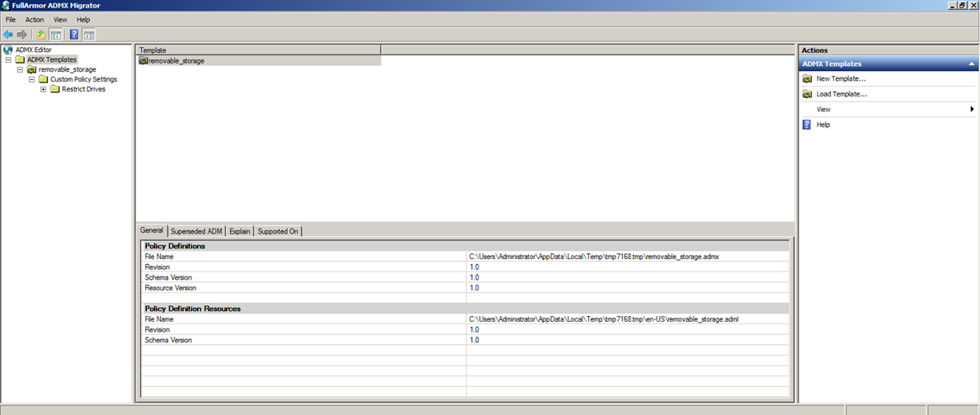Select the ADMX Templates tree label
This screenshot has width=980, height=415.
(52, 59)
